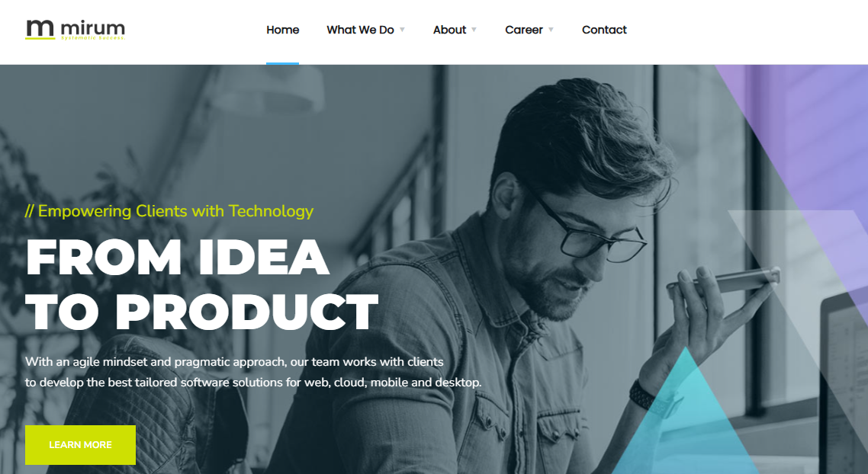Click the mirum "m" logo icon
The height and width of the screenshot is (474, 868).
click(40, 29)
